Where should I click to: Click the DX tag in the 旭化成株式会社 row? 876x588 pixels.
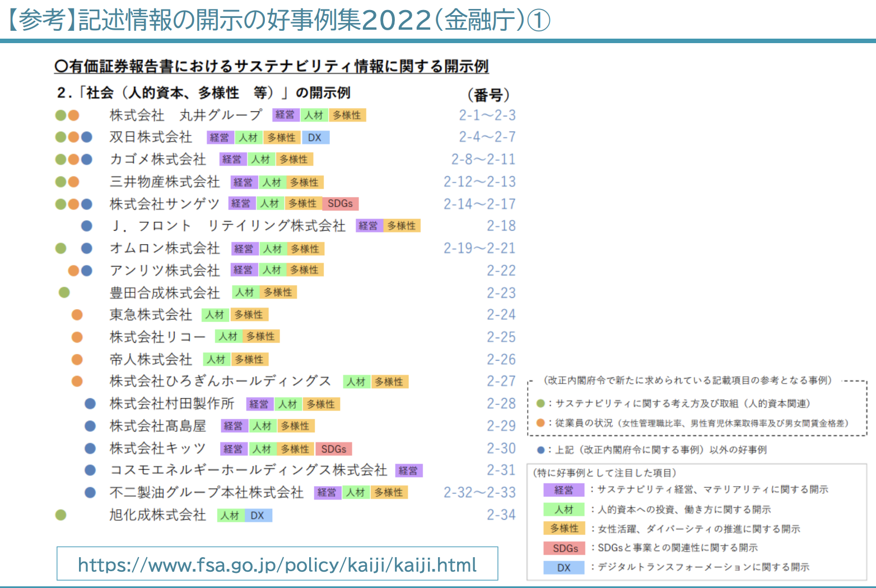coord(258,515)
